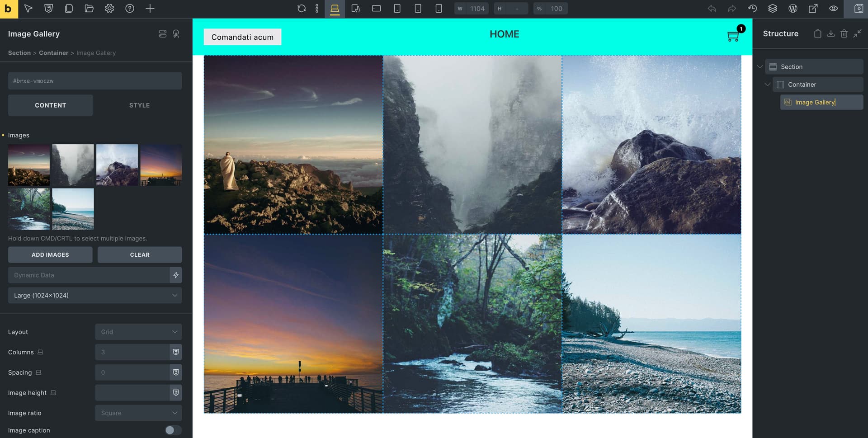Select the cursor pointer tool icon
This screenshot has height=438, width=868.
[x=28, y=9]
